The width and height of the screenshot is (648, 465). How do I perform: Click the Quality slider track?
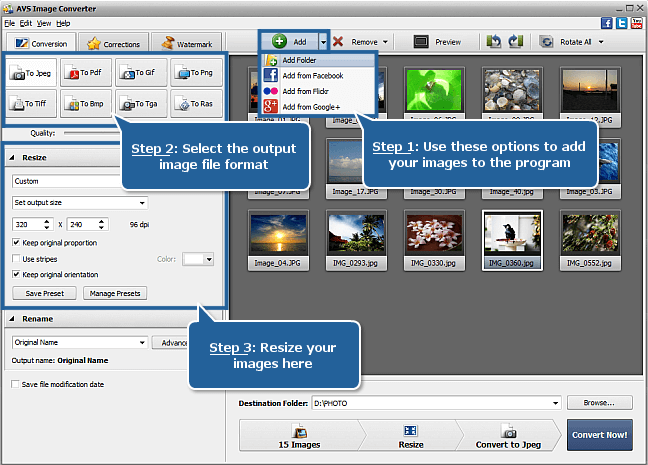click(91, 133)
